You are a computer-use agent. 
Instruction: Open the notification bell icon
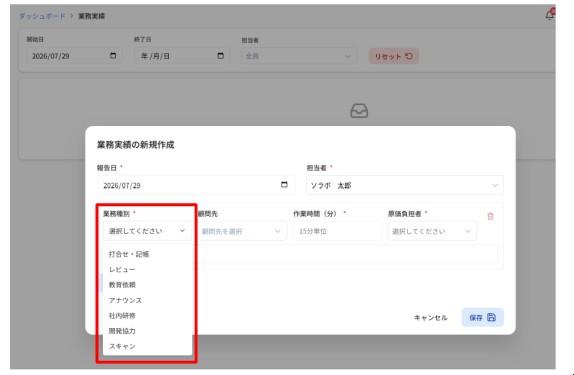tap(549, 15)
